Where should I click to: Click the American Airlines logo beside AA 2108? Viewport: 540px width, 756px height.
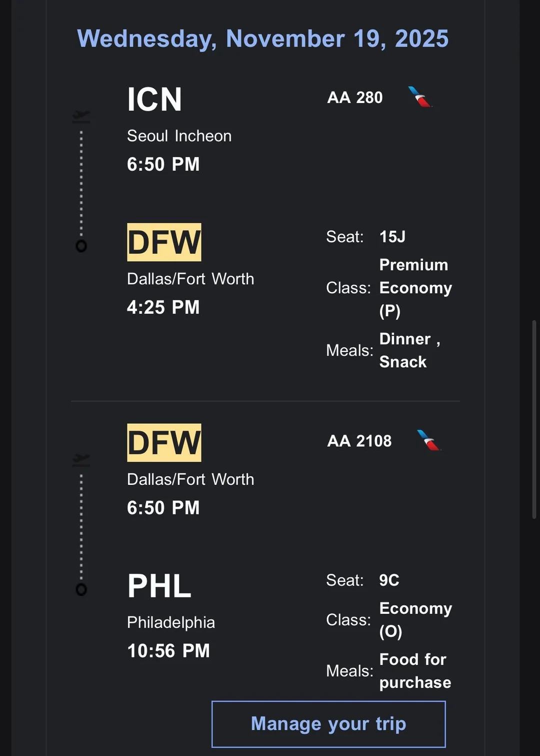(x=429, y=441)
